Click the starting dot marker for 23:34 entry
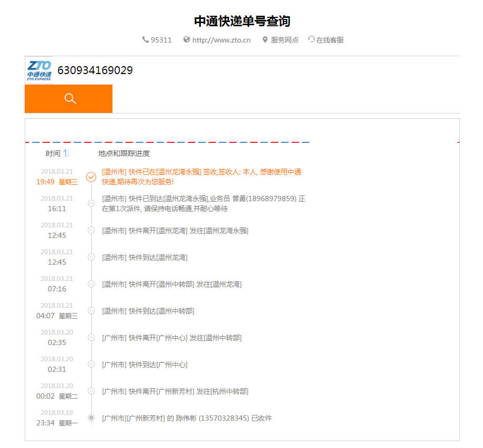 pyautogui.click(x=91, y=418)
